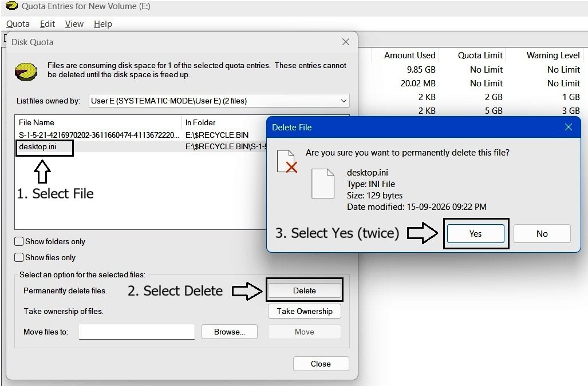Click the Move button
This screenshot has width=588, height=386.
tap(305, 332)
